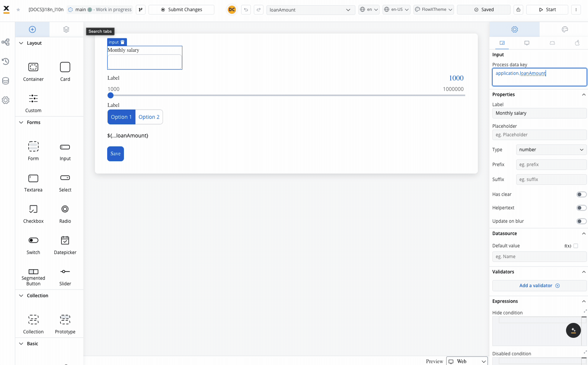Collapse the Validators section
Image resolution: width=588 pixels, height=365 pixels.
click(x=584, y=272)
